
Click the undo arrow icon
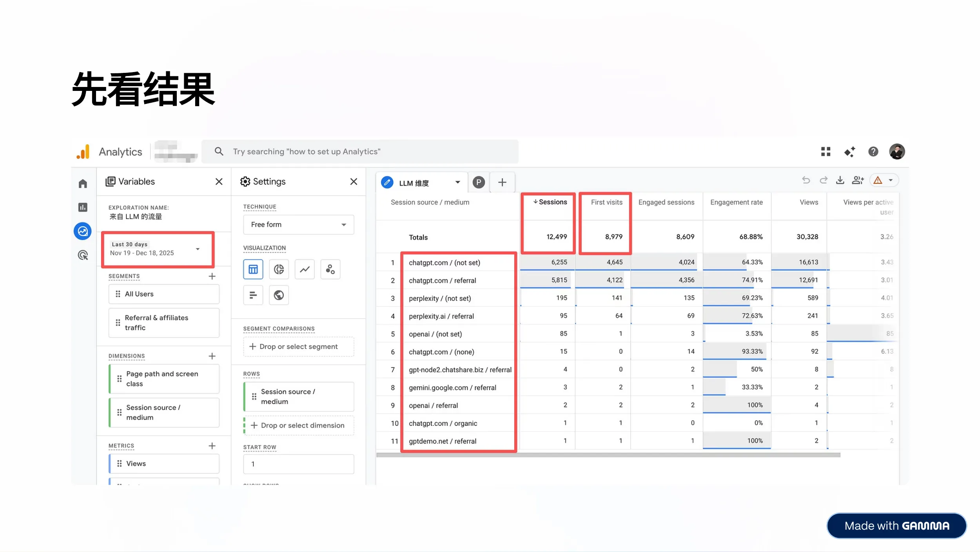tap(806, 181)
